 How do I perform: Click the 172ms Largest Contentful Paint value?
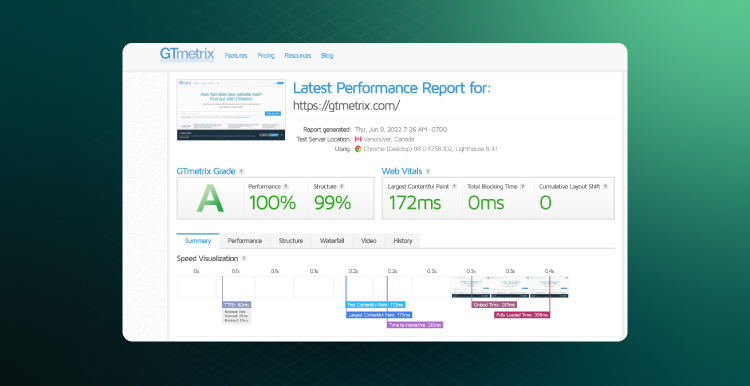click(x=415, y=203)
